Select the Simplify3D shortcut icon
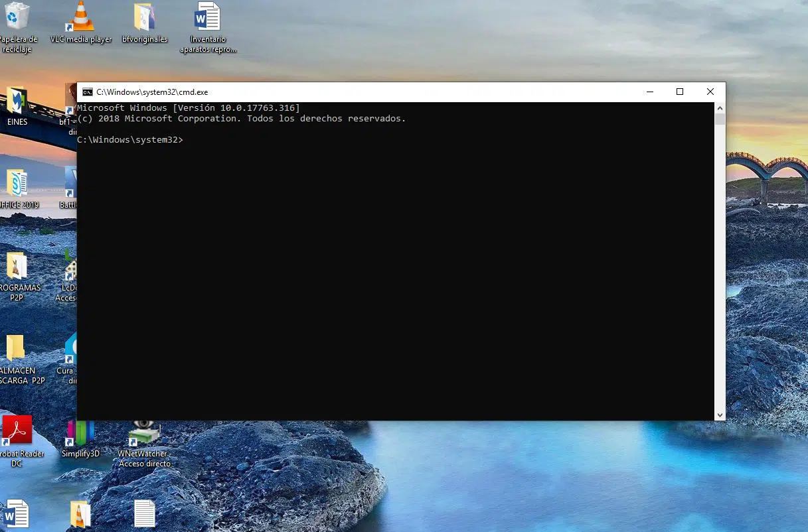This screenshot has width=808, height=532. point(80,432)
